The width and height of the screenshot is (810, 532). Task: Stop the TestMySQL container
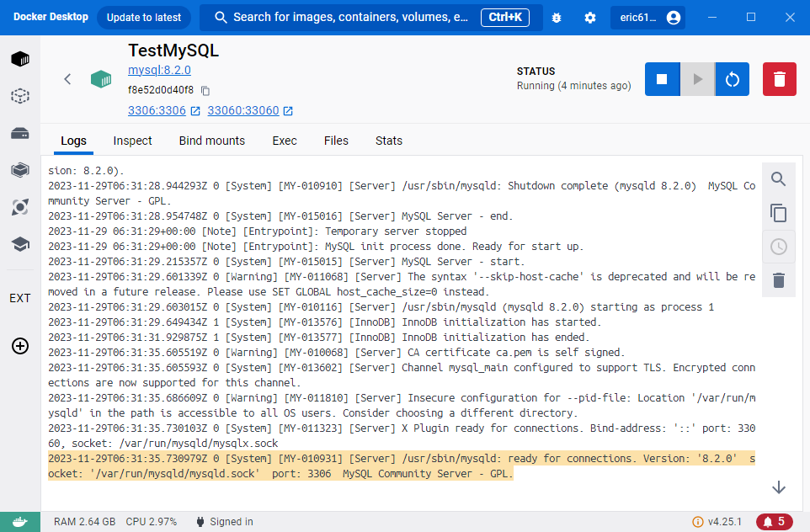(662, 79)
